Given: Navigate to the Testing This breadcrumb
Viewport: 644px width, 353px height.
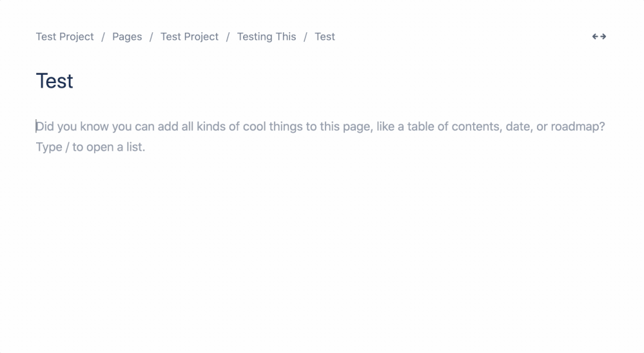Looking at the screenshot, I should click(x=266, y=37).
